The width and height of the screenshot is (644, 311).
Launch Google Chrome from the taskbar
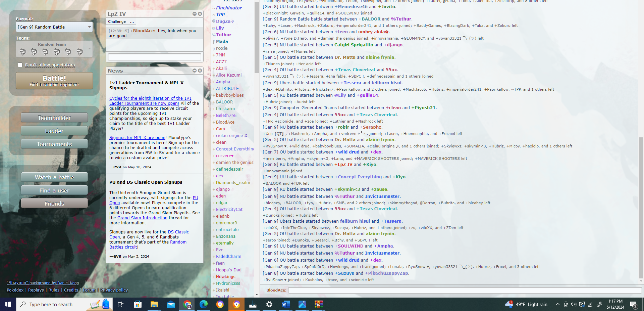tap(187, 304)
